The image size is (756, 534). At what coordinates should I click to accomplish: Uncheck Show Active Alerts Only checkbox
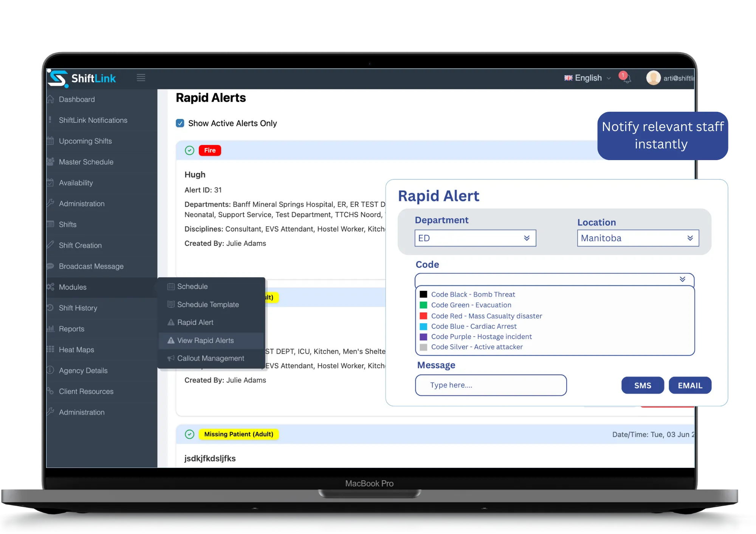point(180,123)
